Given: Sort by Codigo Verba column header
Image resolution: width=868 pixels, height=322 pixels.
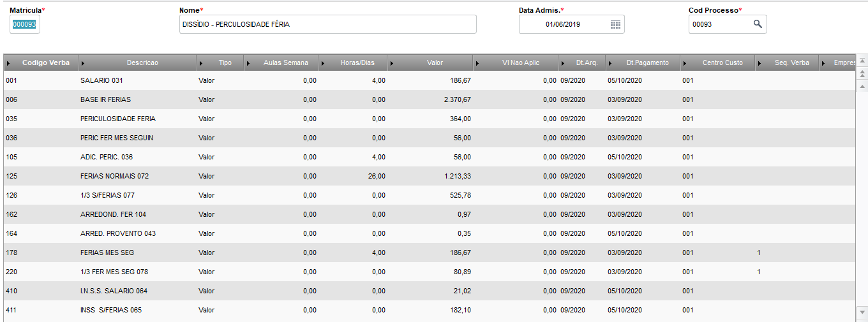Looking at the screenshot, I should click(x=41, y=63).
